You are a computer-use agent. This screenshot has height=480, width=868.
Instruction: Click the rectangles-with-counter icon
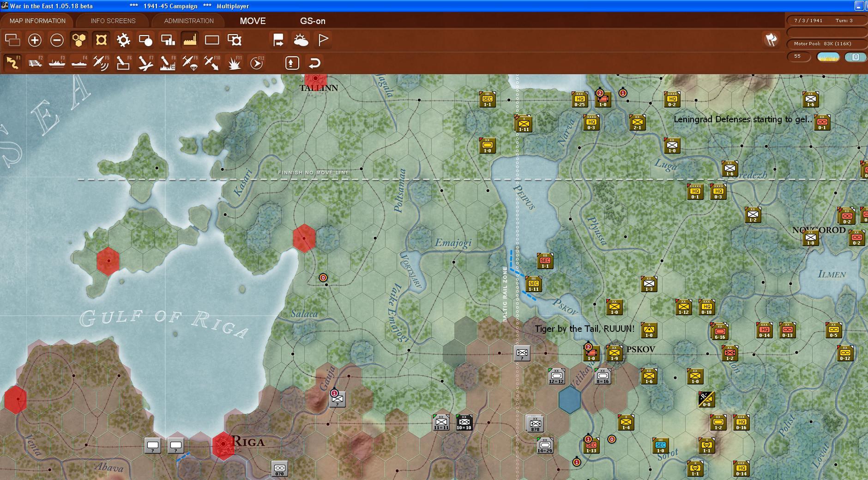coord(235,40)
